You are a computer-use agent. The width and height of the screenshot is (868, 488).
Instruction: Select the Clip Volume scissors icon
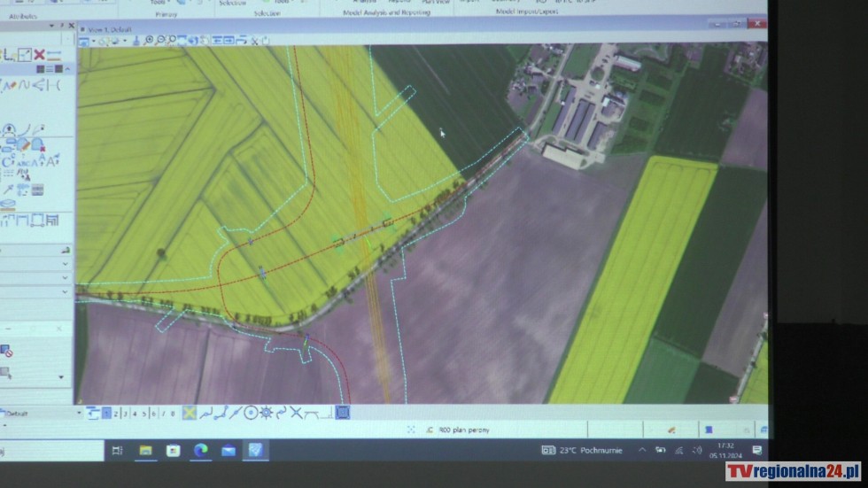coord(254,42)
